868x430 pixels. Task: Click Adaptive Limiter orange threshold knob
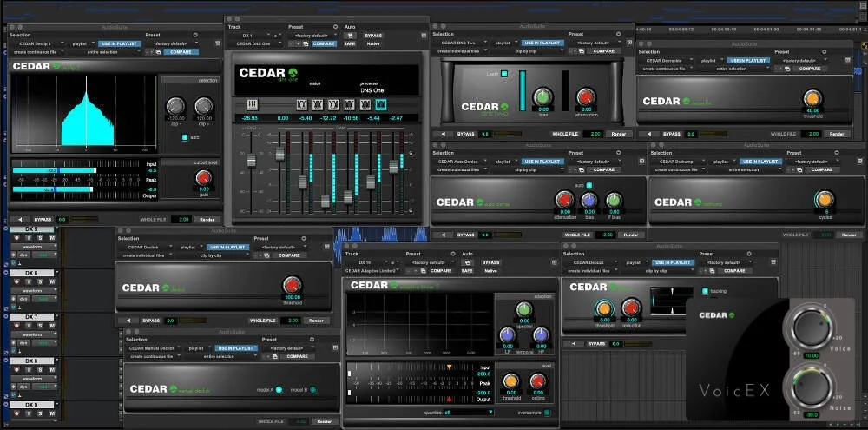tap(510, 381)
